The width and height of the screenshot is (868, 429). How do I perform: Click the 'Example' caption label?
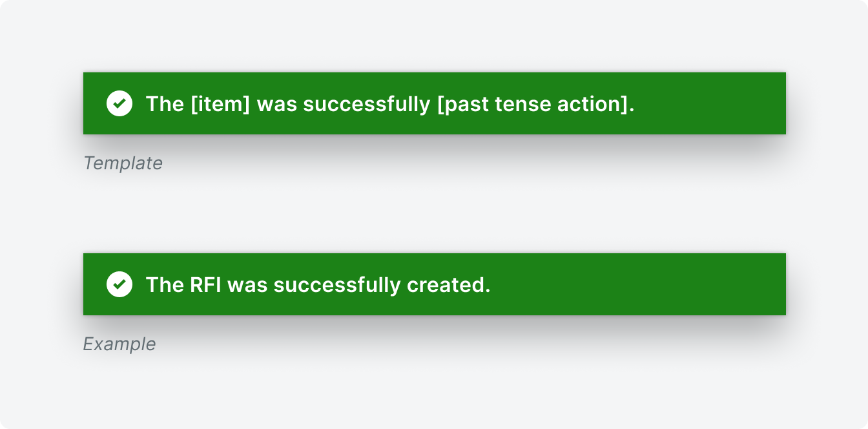click(x=119, y=344)
